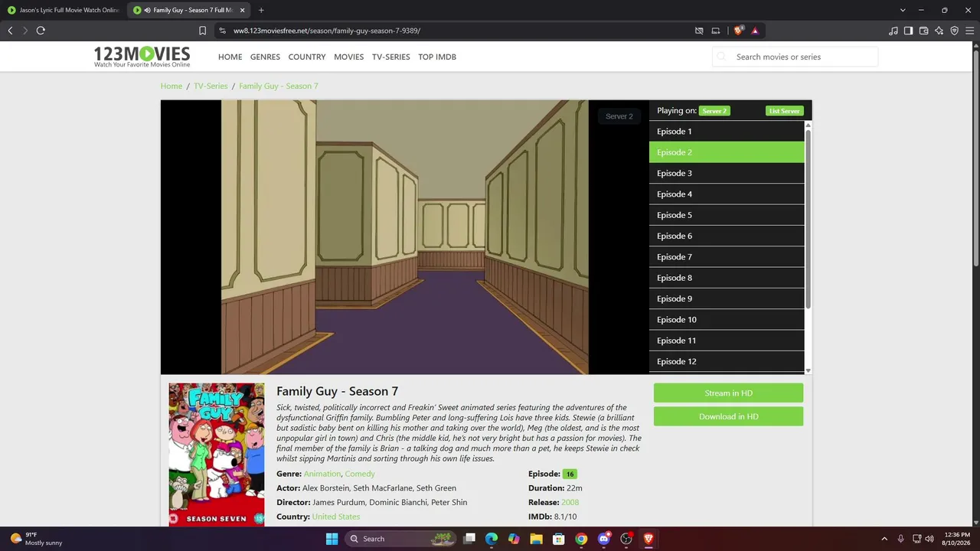Open the volume control in system tray
The width and height of the screenshot is (980, 551).
click(929, 539)
